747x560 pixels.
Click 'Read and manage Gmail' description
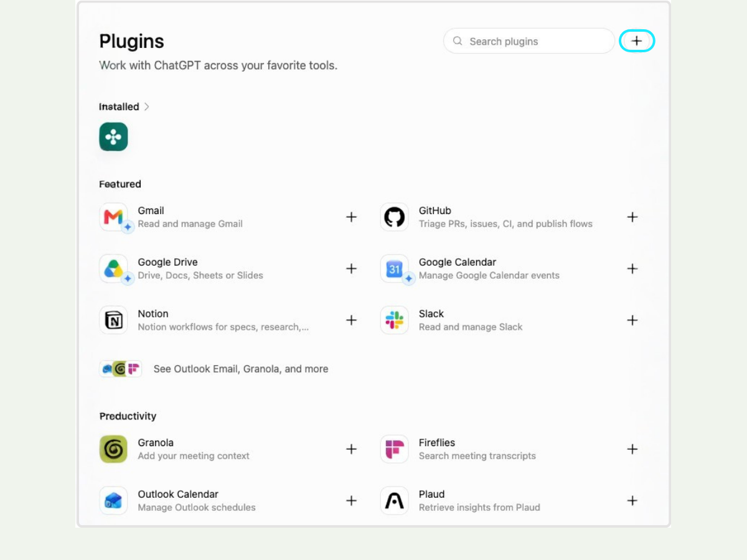(x=190, y=224)
